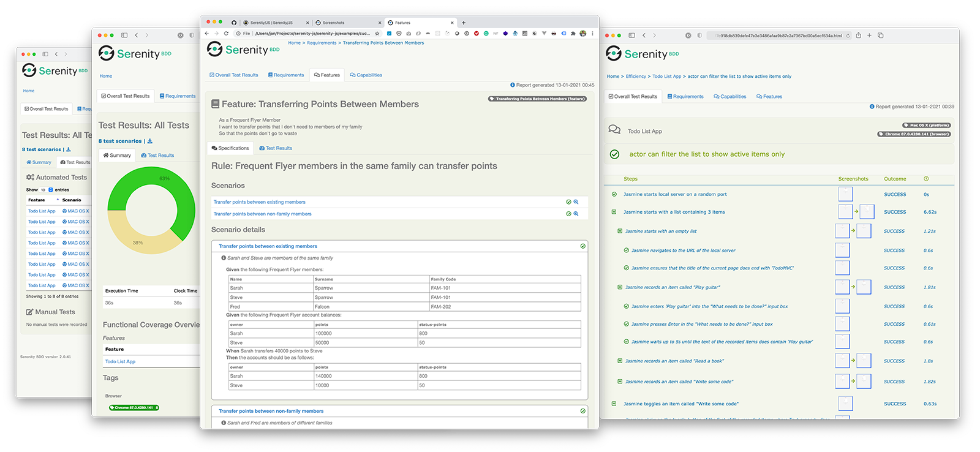Open Features tab in Todo List App window
Viewport: 980px width, 452px height.
tap(769, 97)
